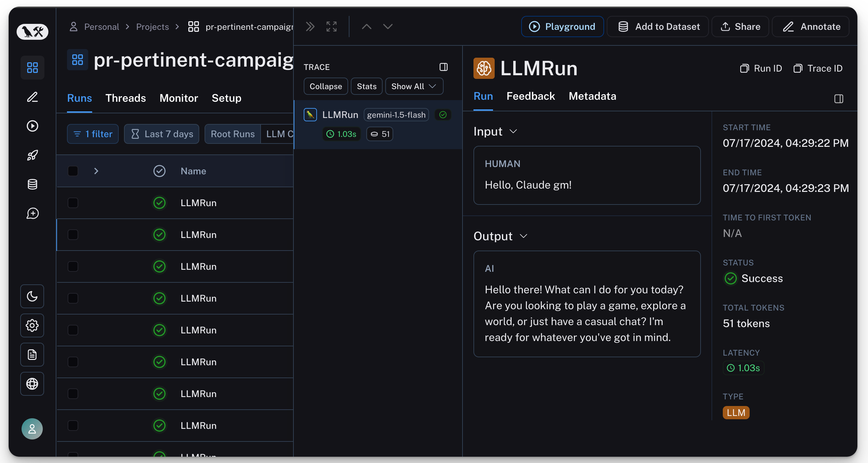
Task: Collapse the Output section chevron
Action: 523,236
